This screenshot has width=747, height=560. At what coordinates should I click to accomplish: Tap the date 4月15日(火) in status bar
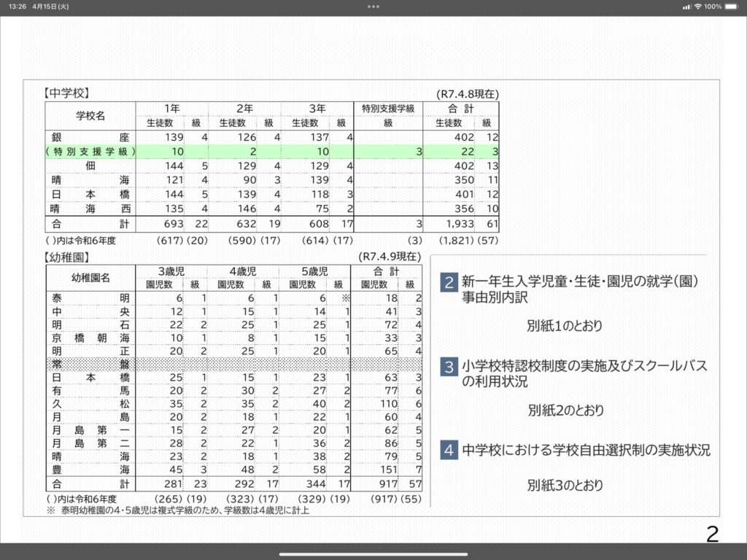pos(50,7)
